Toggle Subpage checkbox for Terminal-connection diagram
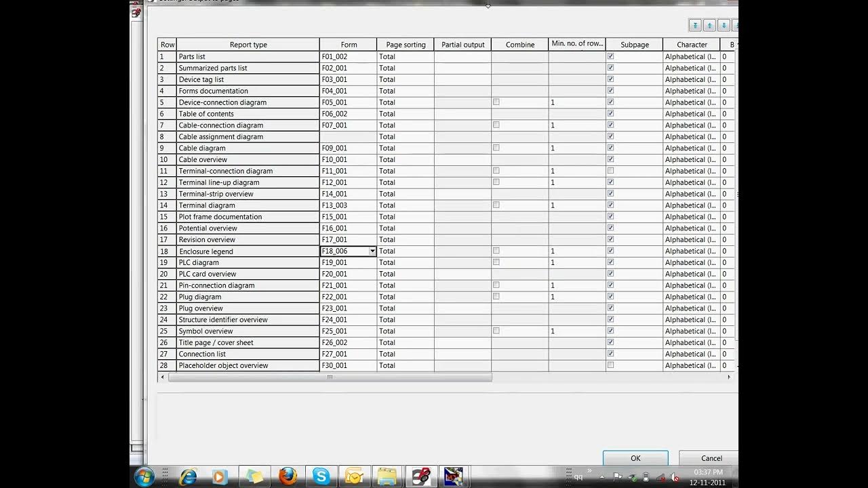The width and height of the screenshot is (868, 488). point(610,171)
